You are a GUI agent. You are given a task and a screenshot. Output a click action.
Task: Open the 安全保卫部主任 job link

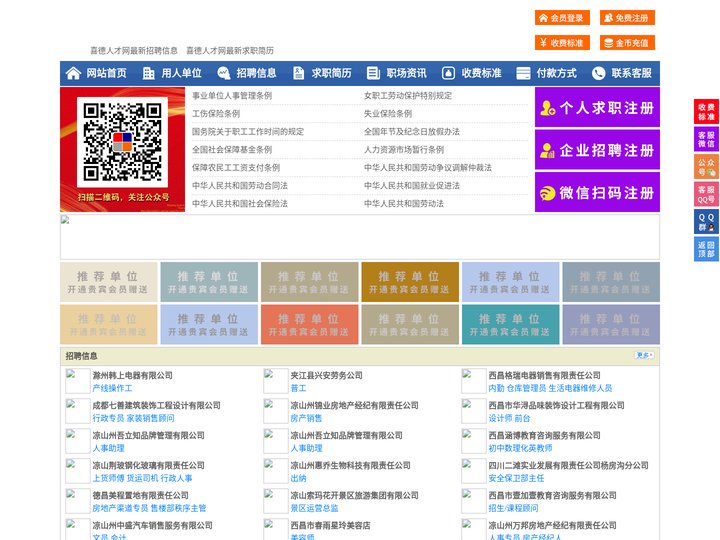tap(516, 478)
